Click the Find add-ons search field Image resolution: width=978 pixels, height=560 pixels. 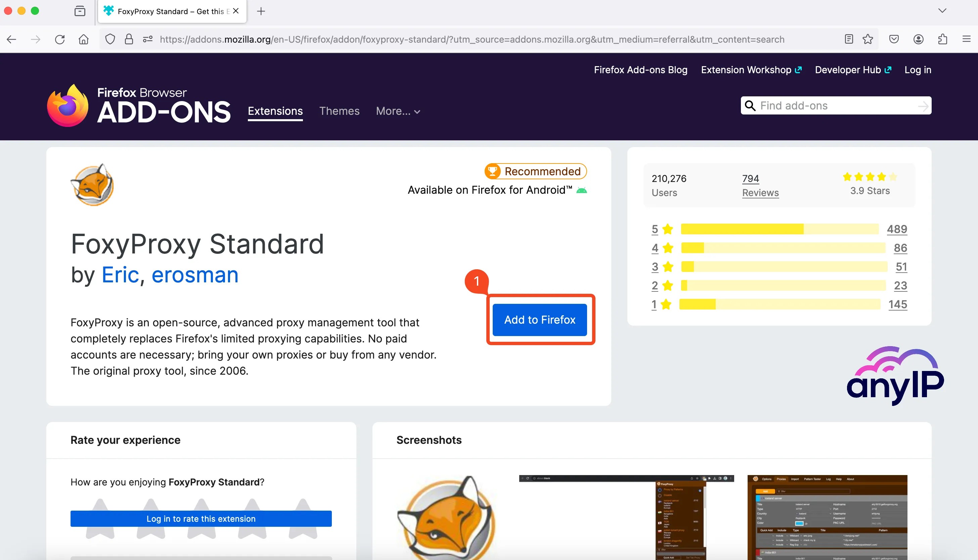pos(836,105)
